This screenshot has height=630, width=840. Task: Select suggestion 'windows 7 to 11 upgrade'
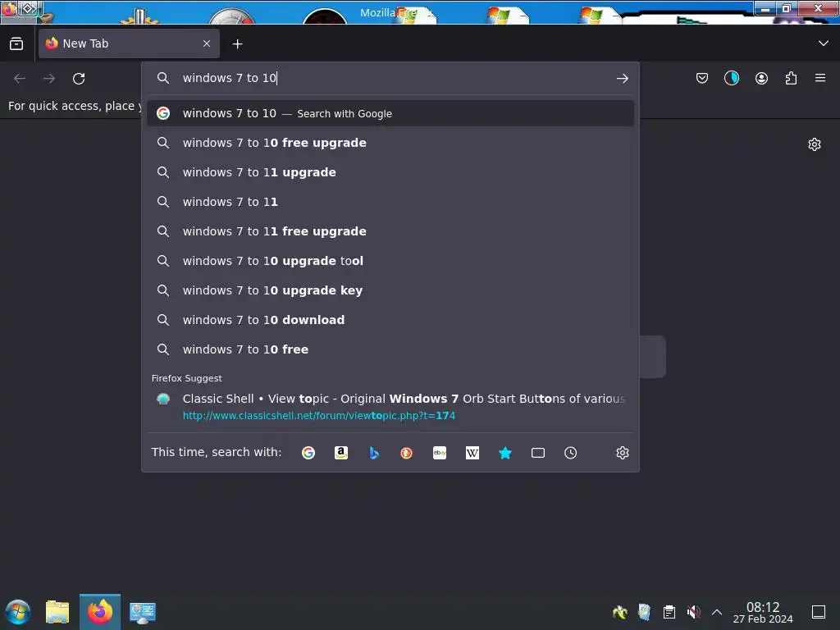pyautogui.click(x=390, y=172)
